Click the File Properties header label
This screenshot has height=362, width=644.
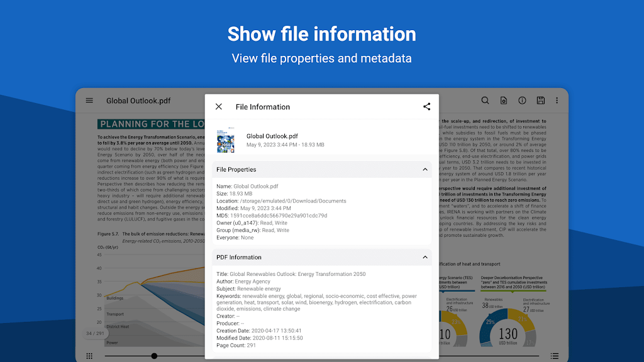pyautogui.click(x=236, y=170)
